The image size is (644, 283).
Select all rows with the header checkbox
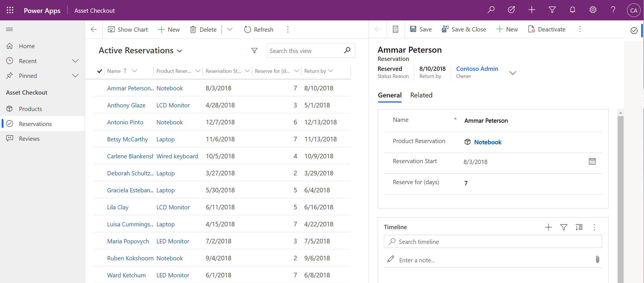99,71
